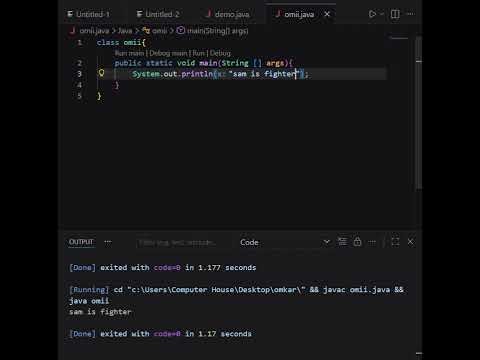
Task: Maximize the panel size
Action: pyautogui.click(x=395, y=242)
